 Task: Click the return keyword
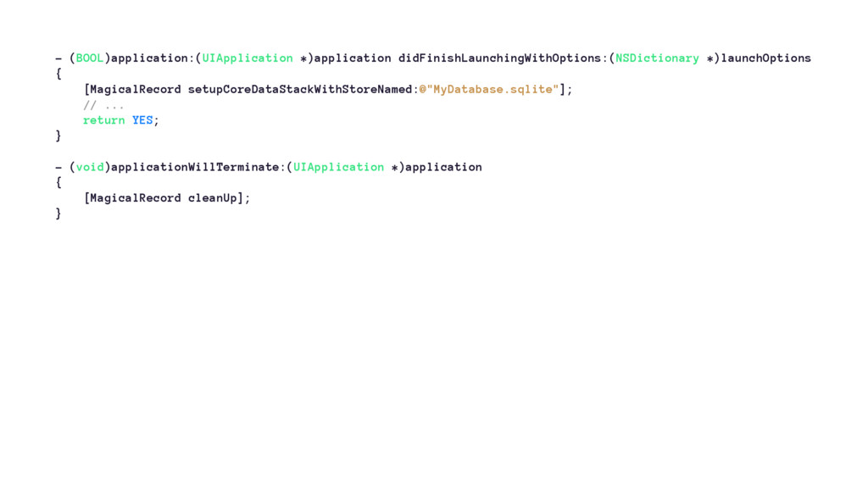coord(103,120)
